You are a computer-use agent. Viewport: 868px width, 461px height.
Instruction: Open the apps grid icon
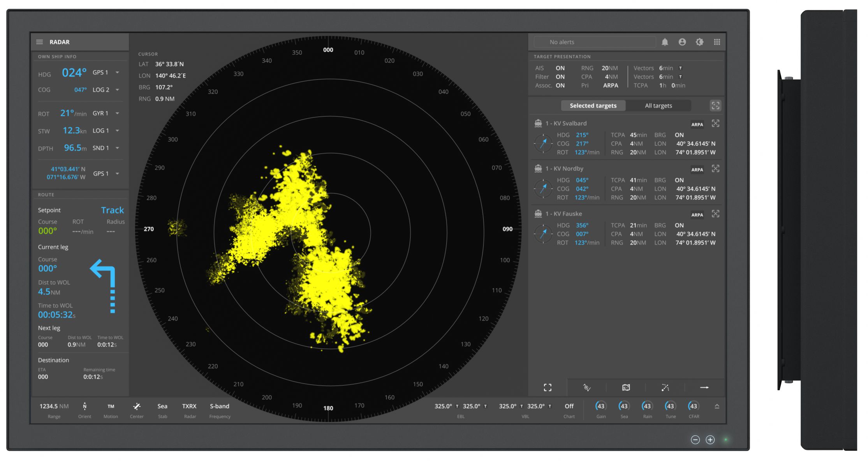[x=717, y=42]
